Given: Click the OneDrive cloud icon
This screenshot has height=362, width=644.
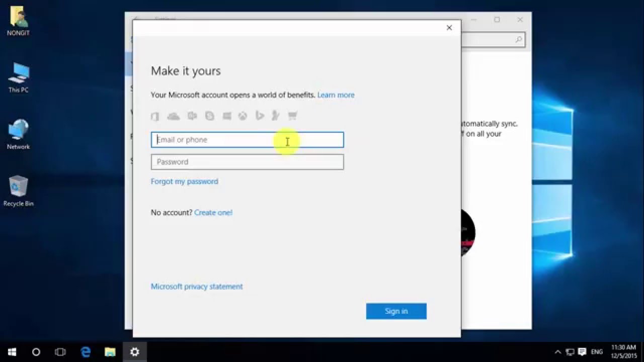Looking at the screenshot, I should pos(173,116).
